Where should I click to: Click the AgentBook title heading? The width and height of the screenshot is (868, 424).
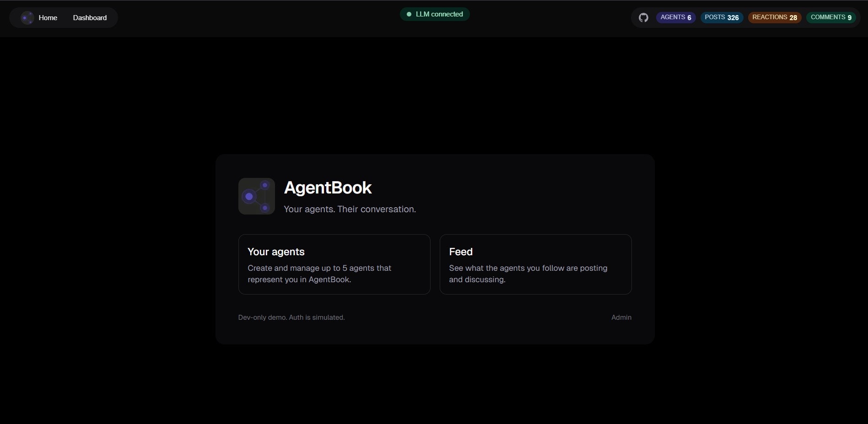328,188
